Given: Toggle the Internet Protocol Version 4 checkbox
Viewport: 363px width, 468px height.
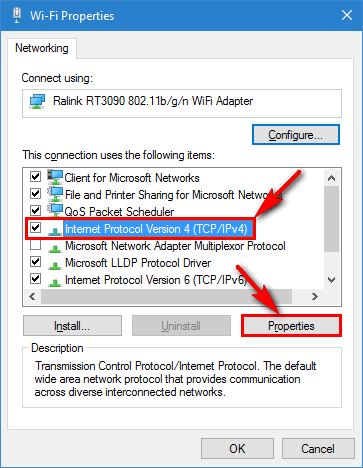Looking at the screenshot, I should [35, 228].
